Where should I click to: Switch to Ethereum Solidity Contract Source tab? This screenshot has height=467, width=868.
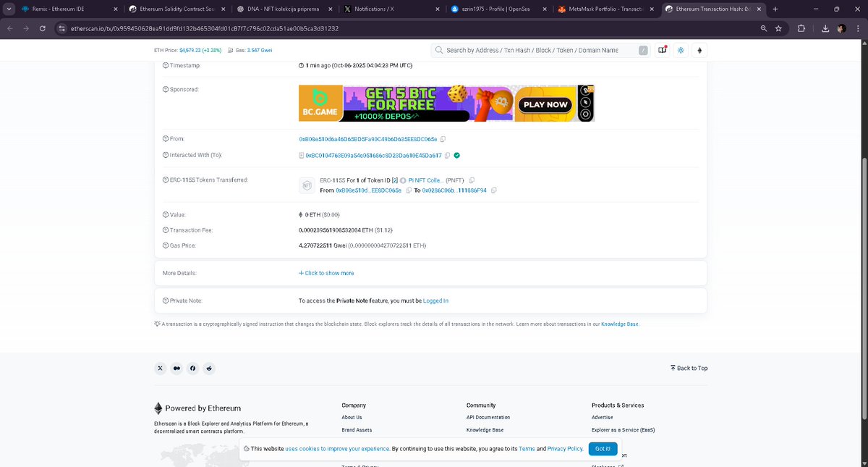pos(176,9)
